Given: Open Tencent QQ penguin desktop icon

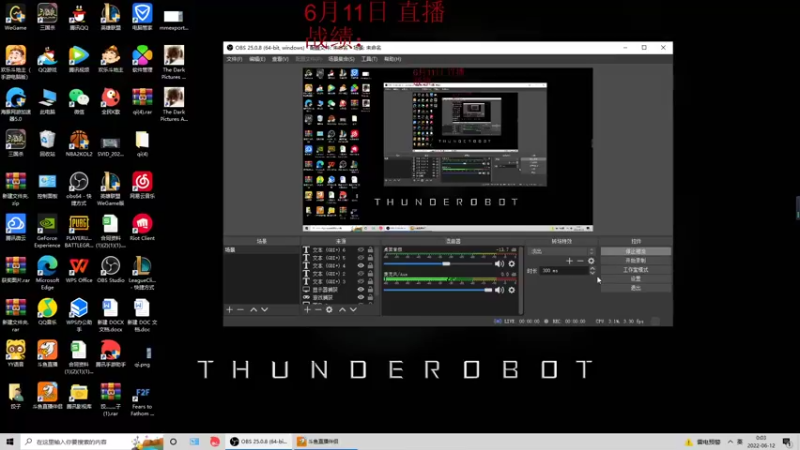Looking at the screenshot, I should [79, 17].
